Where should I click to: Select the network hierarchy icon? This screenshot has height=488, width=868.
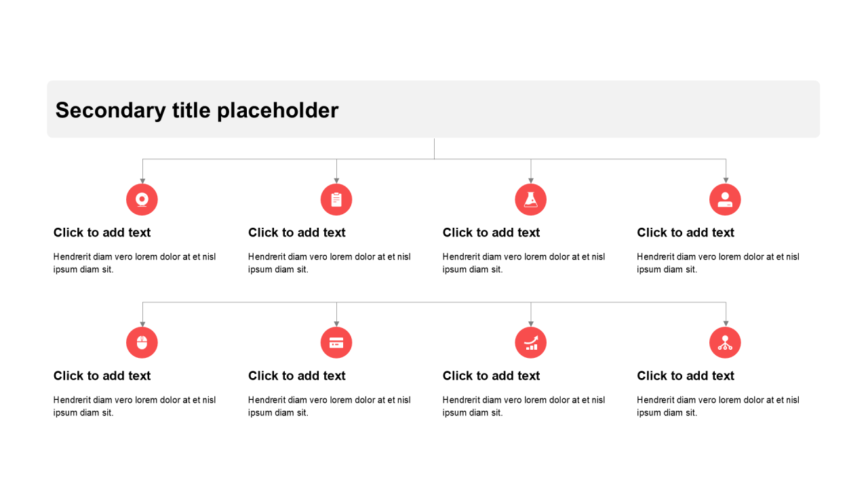[x=725, y=343]
